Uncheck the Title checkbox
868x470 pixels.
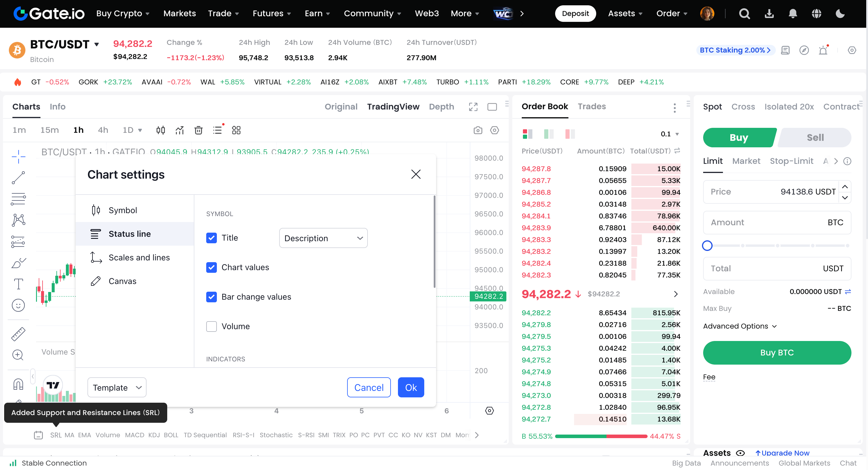(211, 238)
